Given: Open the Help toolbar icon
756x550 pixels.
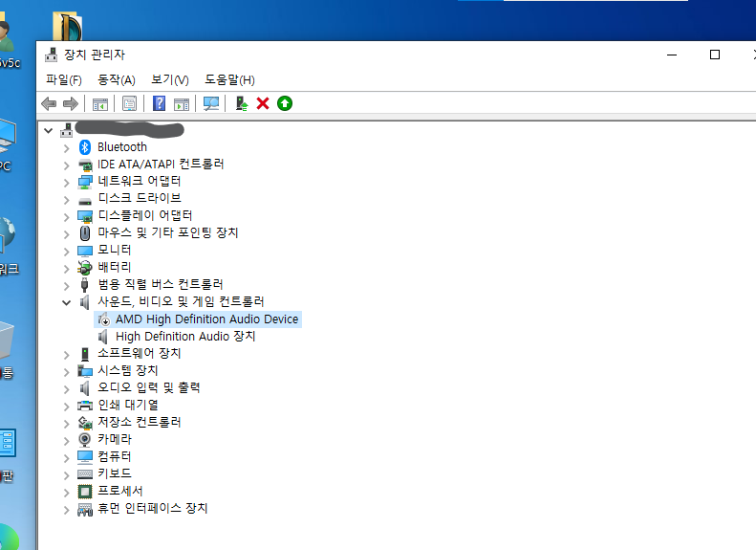Looking at the screenshot, I should point(159,103).
